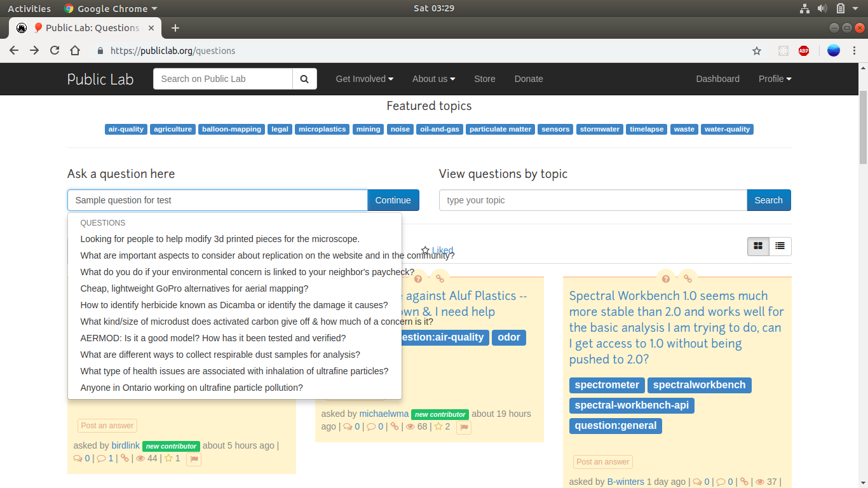Click answers count icon on birdlink's question
The image size is (868, 488).
(78, 459)
